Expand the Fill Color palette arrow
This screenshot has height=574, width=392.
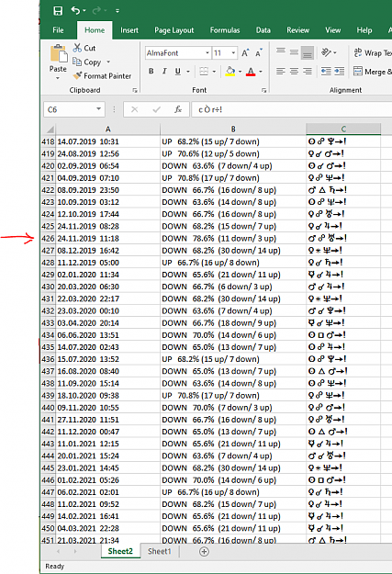tap(241, 72)
